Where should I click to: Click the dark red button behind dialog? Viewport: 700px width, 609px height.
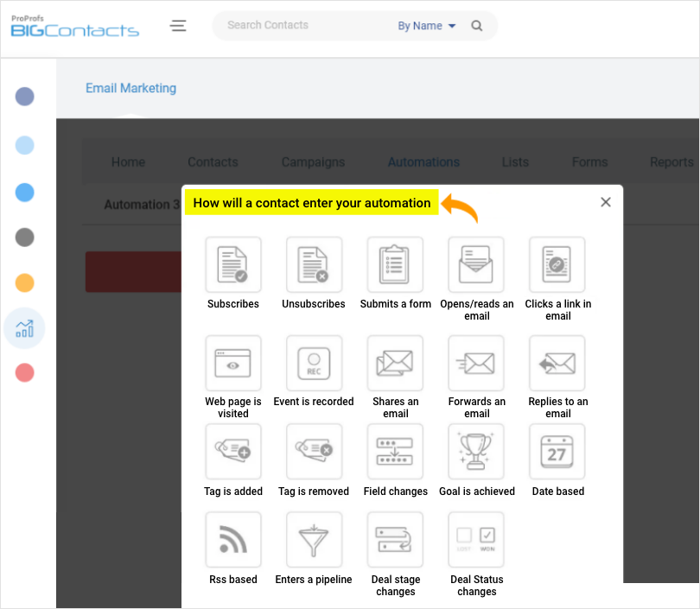133,272
